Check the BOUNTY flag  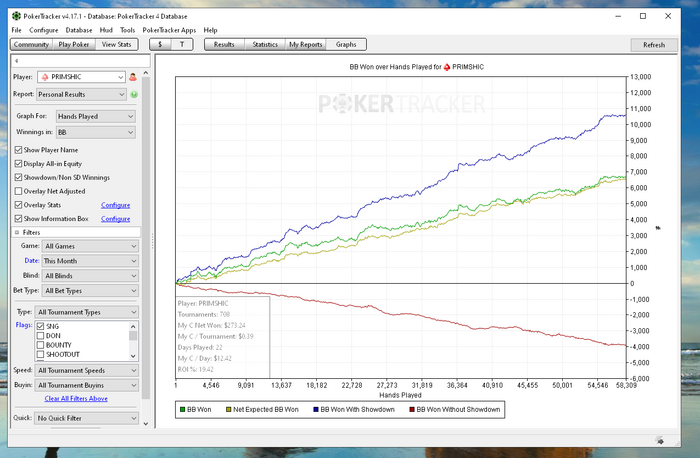(x=40, y=345)
